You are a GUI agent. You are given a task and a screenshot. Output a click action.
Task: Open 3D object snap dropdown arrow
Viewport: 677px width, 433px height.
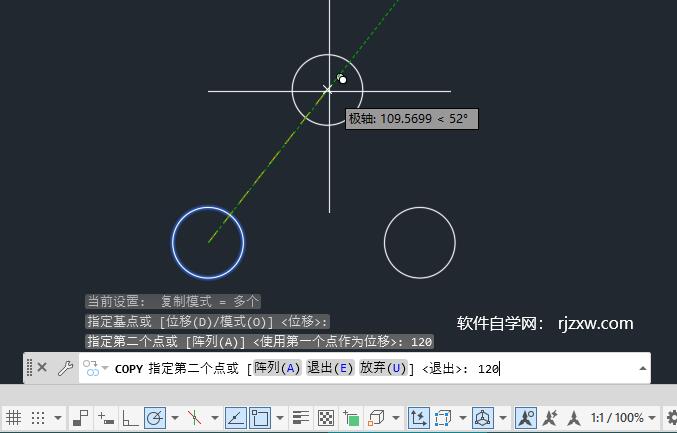coord(396,418)
